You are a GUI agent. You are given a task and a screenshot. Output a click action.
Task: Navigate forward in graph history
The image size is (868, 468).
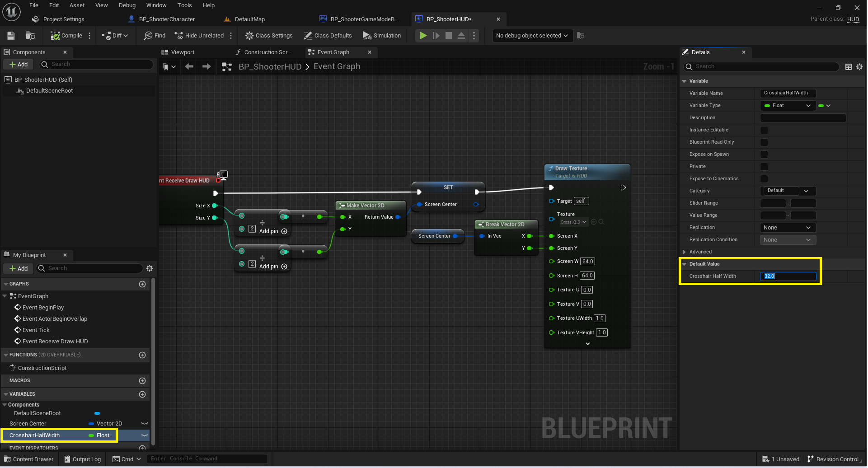pyautogui.click(x=206, y=67)
